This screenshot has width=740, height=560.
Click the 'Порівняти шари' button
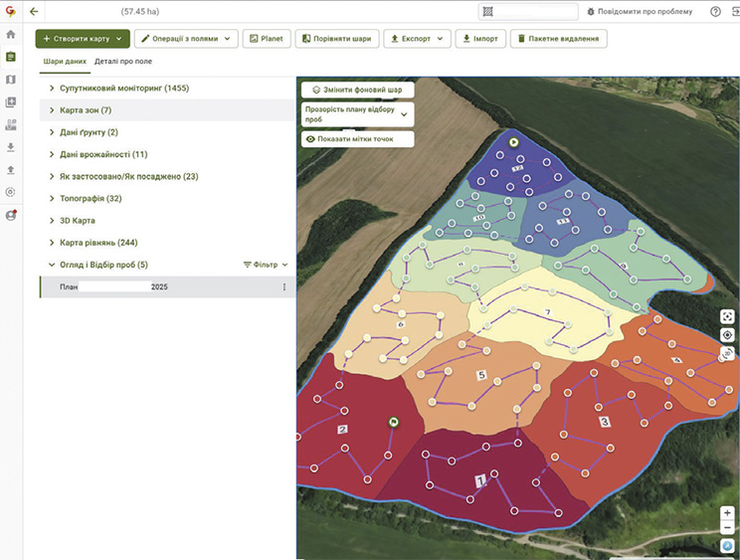[336, 39]
